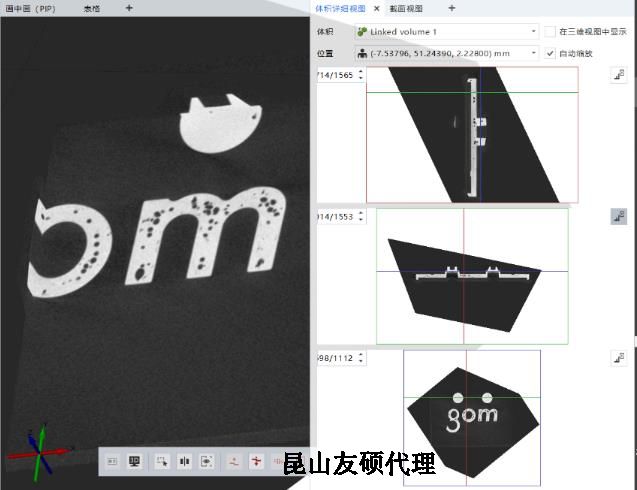
Task: Switch to the 图中图 (PIP) tab
Action: (30, 8)
